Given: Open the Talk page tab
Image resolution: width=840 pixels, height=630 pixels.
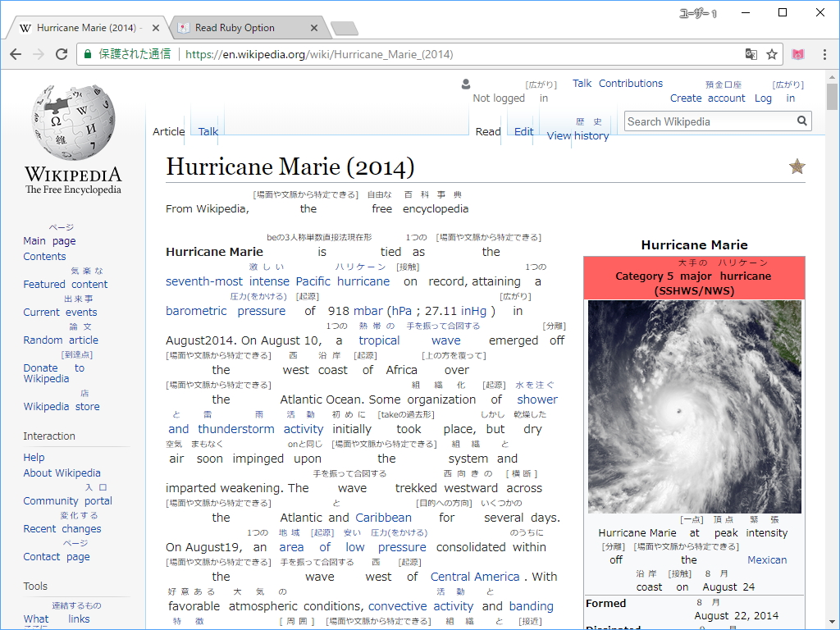Looking at the screenshot, I should coord(208,131).
